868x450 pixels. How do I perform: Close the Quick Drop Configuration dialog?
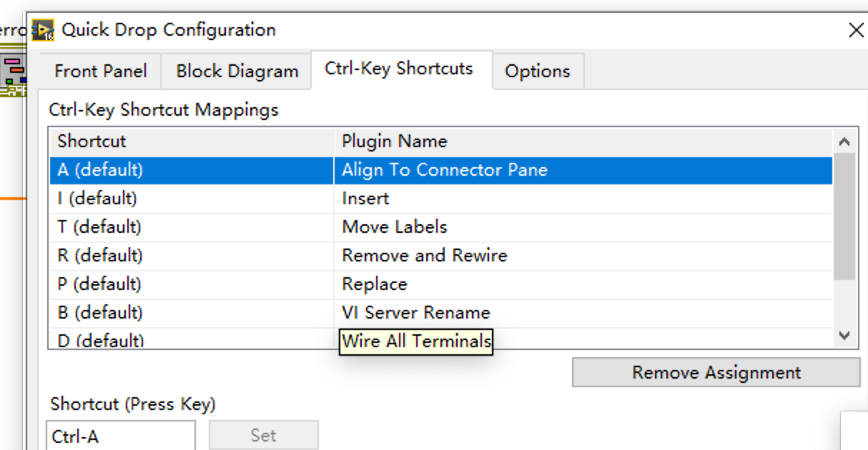coord(855,29)
